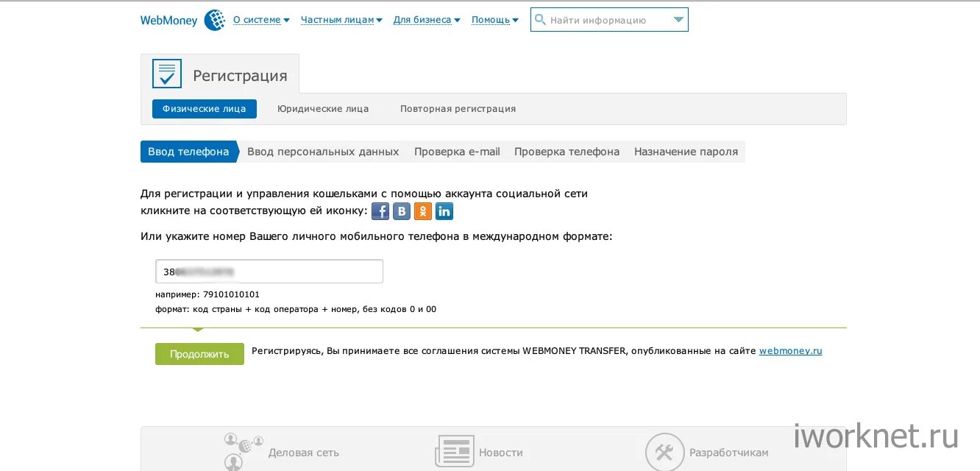
Task: Open the Новости newspaper icon
Action: [455, 452]
